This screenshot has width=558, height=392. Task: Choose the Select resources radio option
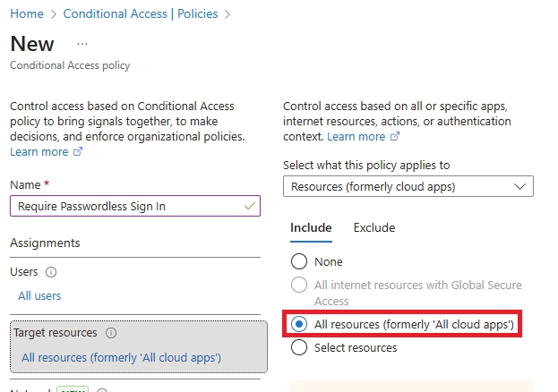pos(299,347)
